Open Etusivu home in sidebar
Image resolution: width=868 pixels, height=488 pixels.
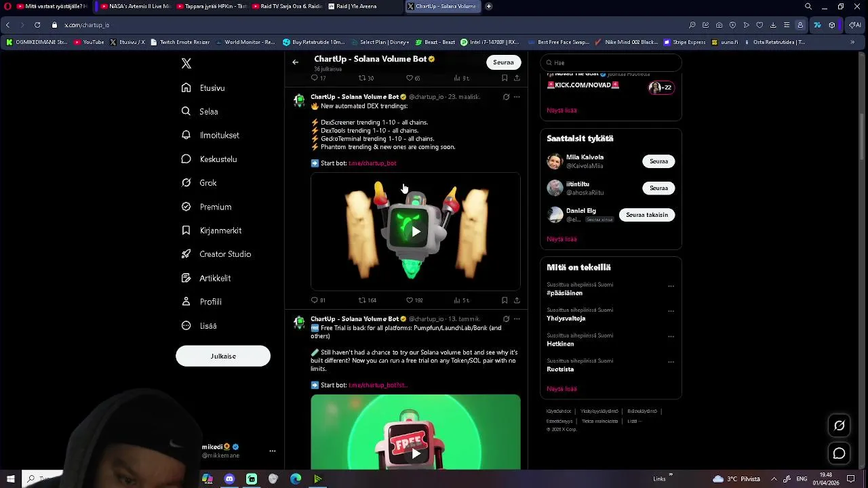point(203,88)
